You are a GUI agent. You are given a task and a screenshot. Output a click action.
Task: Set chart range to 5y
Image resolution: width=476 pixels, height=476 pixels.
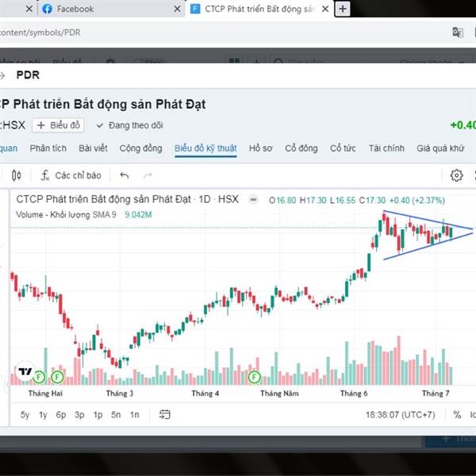(x=25, y=415)
